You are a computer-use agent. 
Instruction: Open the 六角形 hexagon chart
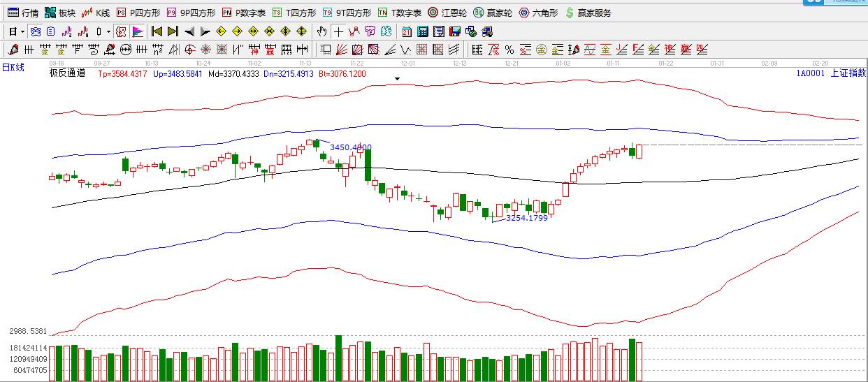(x=538, y=13)
